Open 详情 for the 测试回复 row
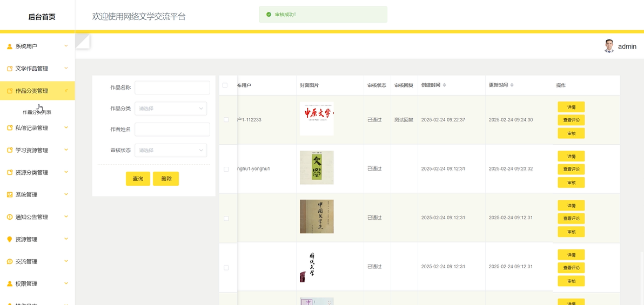 pyautogui.click(x=571, y=107)
